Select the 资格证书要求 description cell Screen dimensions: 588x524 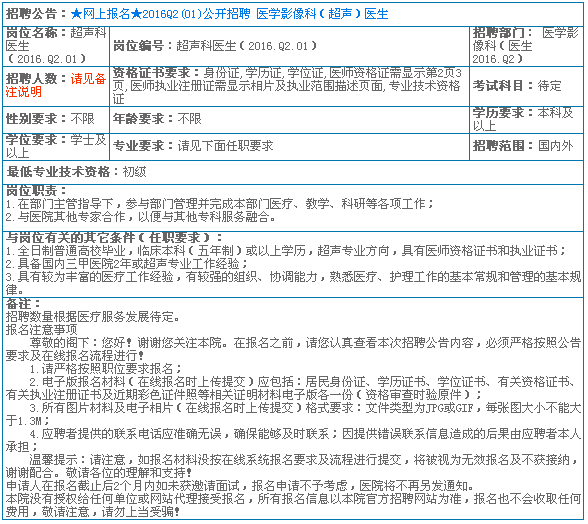(x=289, y=86)
